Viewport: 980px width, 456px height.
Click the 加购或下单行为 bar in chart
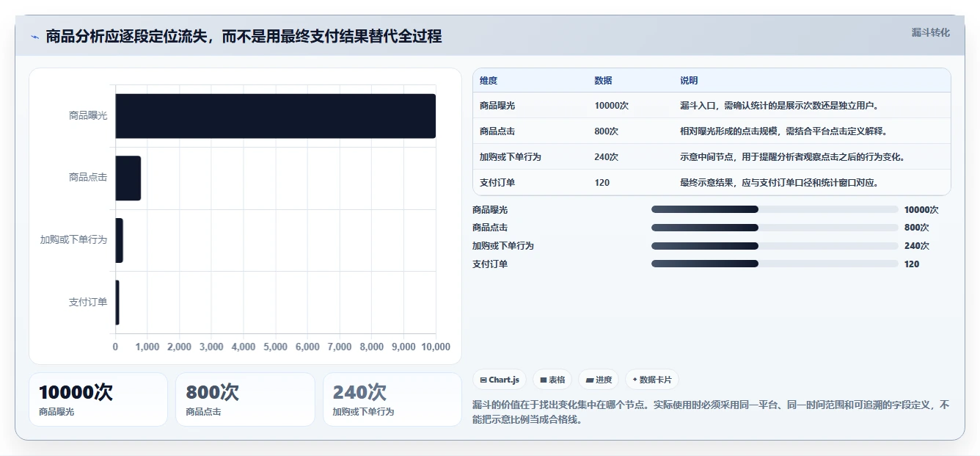point(119,240)
